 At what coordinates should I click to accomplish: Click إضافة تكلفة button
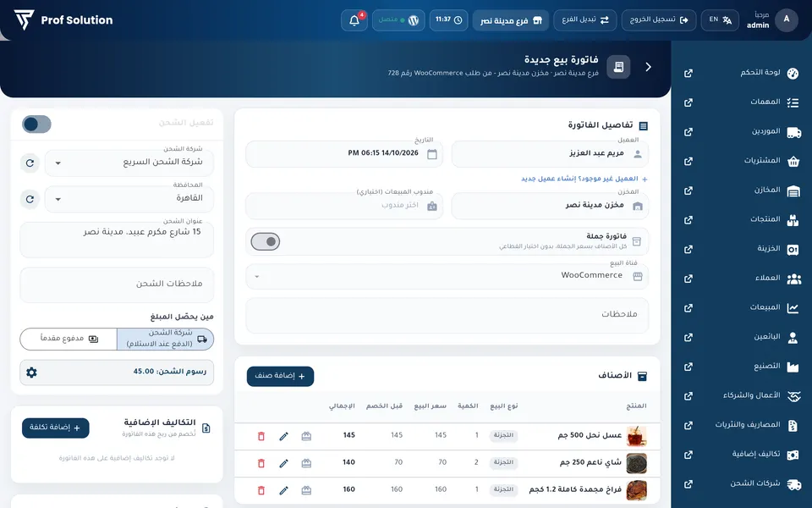click(56, 428)
